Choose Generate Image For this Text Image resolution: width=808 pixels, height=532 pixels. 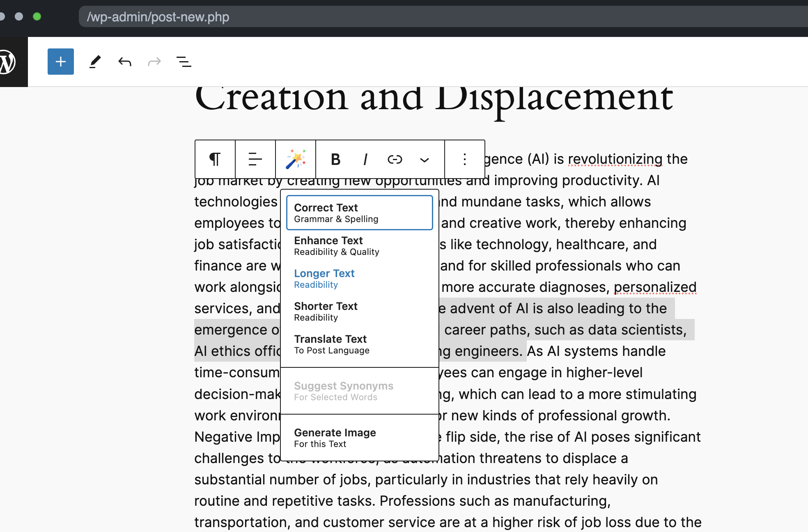point(360,438)
